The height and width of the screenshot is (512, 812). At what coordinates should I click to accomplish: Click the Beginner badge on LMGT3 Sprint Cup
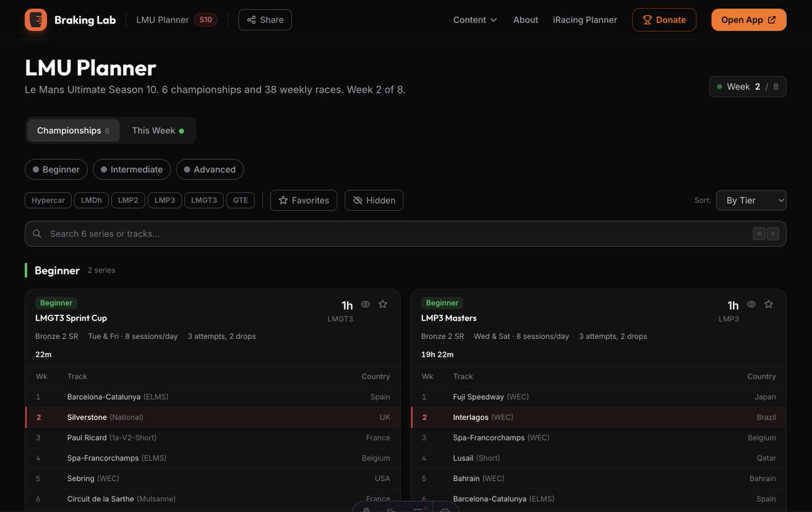pyautogui.click(x=56, y=303)
